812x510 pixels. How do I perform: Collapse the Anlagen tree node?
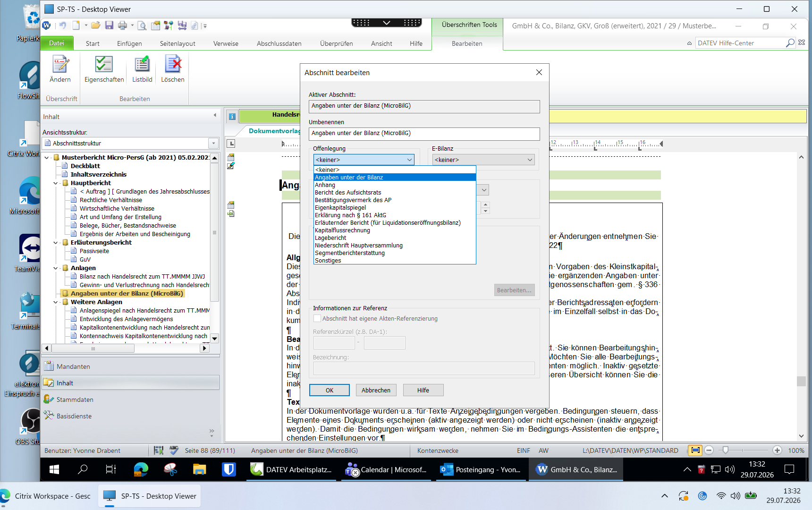tap(56, 268)
